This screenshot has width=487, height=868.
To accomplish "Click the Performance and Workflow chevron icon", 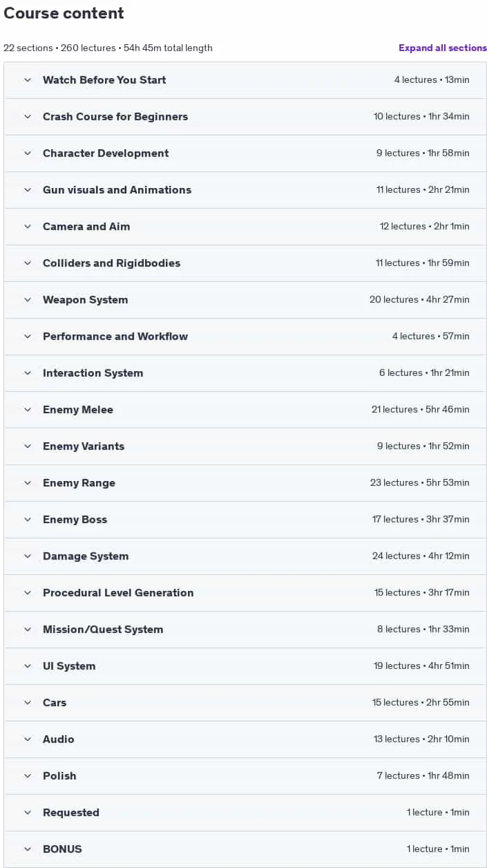I will [x=28, y=337].
